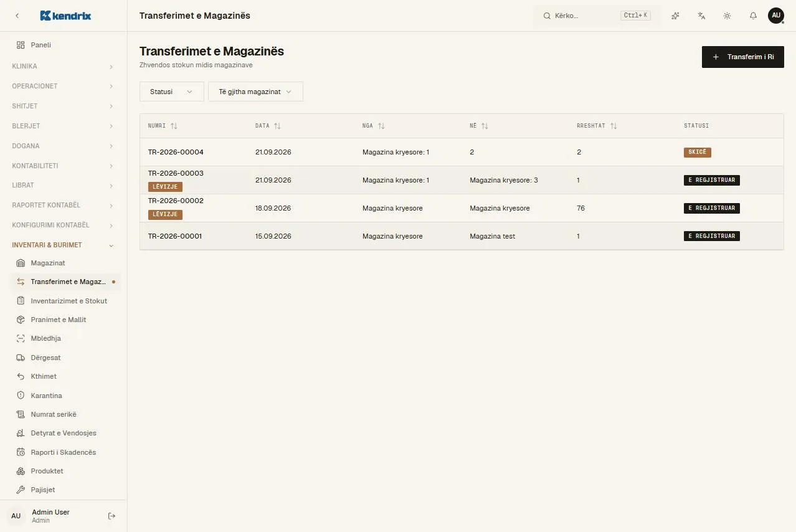796x532 pixels.
Task: Open Pajisjet wrench icon
Action: tap(21, 490)
